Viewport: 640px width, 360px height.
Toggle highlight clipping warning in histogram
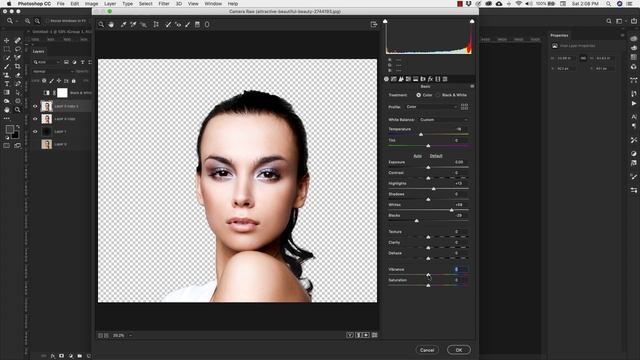[x=472, y=21]
